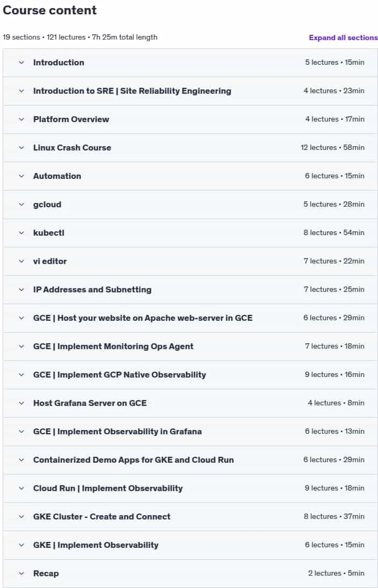Expand GKE Cluster - Create and Connect
Image resolution: width=378 pixels, height=588 pixels.
coord(190,517)
